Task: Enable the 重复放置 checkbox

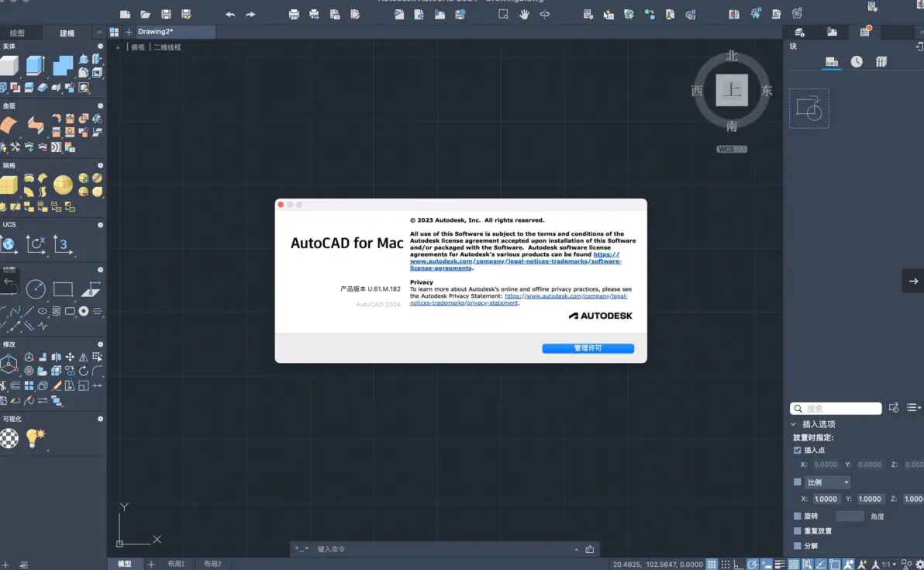Action: (x=798, y=530)
